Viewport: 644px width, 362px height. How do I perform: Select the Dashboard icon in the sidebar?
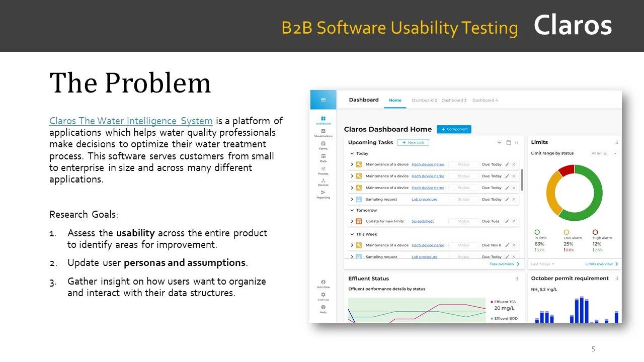coord(323,119)
